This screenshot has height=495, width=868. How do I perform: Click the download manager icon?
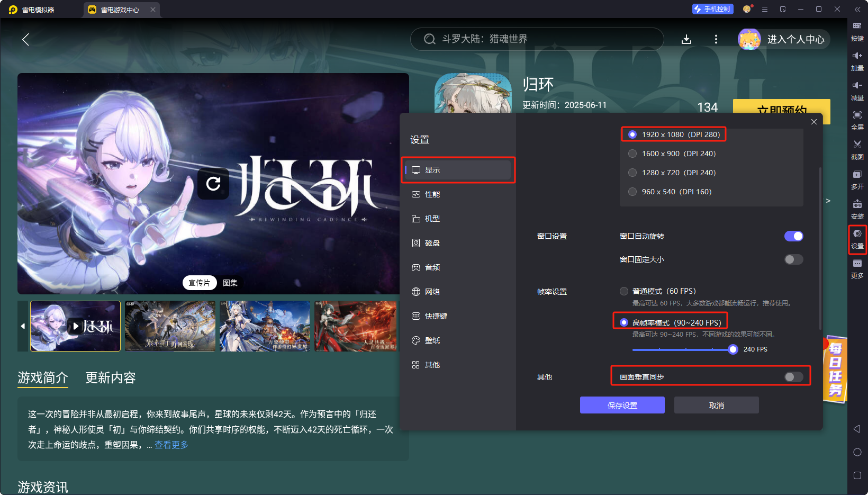tap(686, 39)
